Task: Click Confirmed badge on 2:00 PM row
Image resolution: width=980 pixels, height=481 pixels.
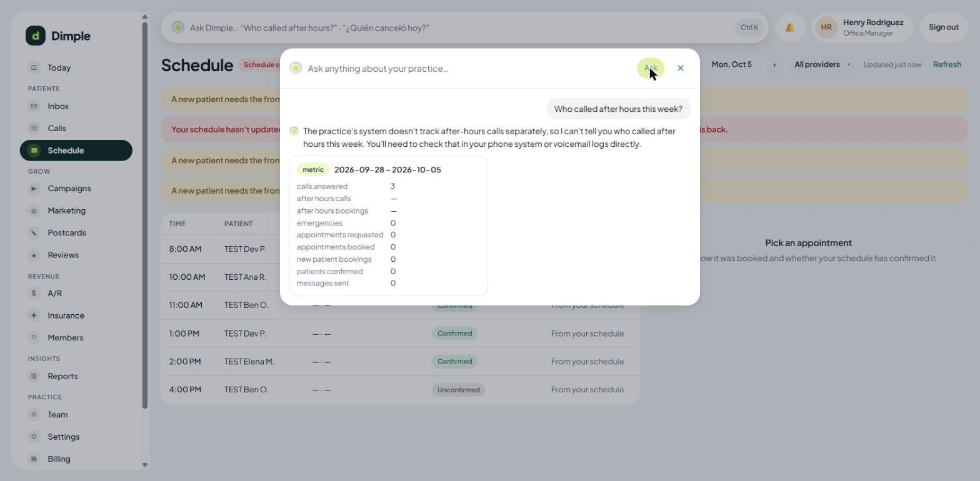Action: point(454,362)
